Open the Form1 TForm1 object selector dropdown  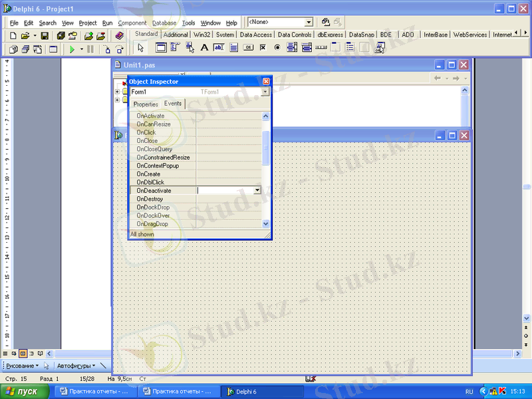[x=265, y=92]
